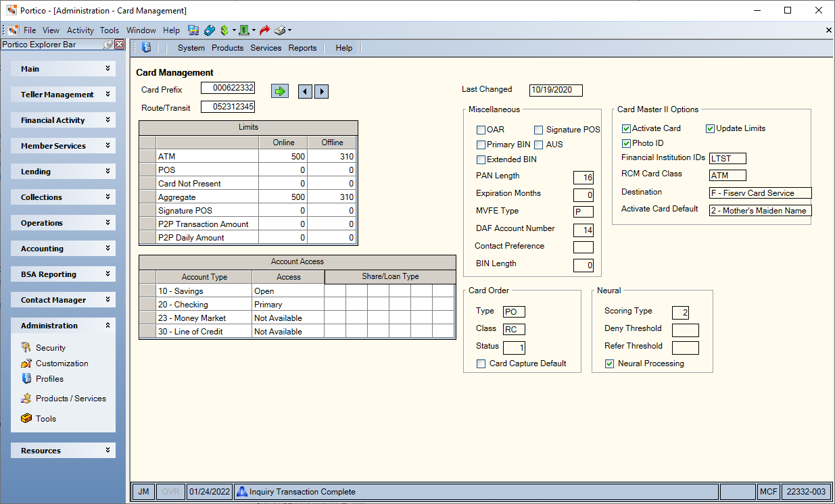The height and width of the screenshot is (504, 835).
Task: Click the Destination field
Action: pos(760,193)
